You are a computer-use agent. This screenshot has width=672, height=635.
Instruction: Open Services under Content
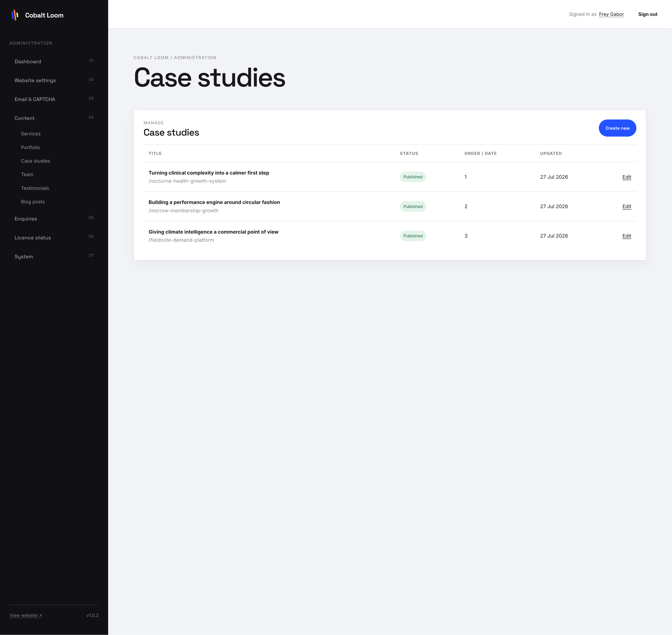[x=31, y=134]
